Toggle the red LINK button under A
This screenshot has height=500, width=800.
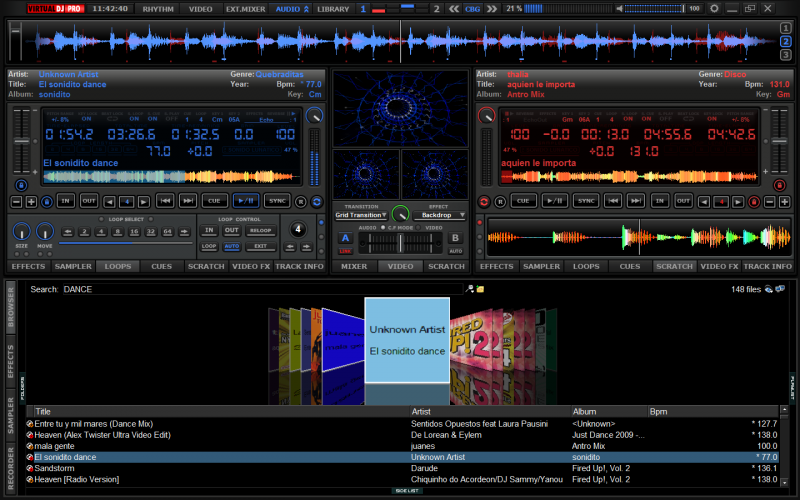pos(345,251)
